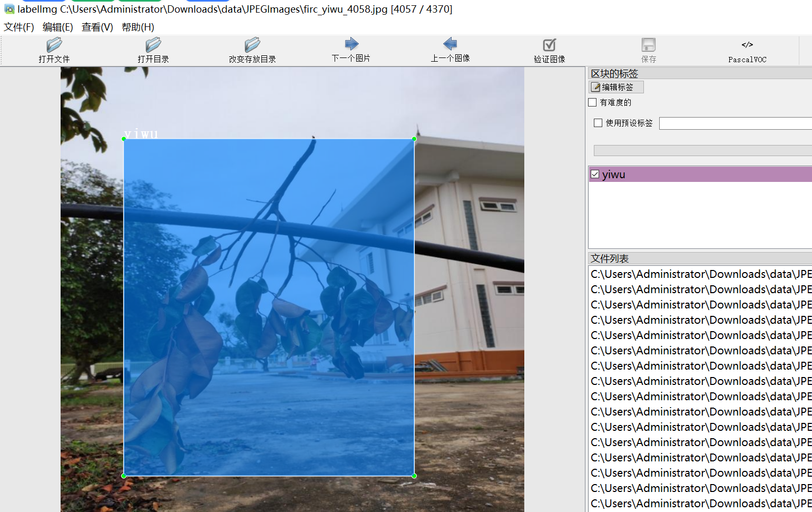This screenshot has width=812, height=512.
Task: Uncheck the yiwu label visibility checkbox
Action: point(595,174)
